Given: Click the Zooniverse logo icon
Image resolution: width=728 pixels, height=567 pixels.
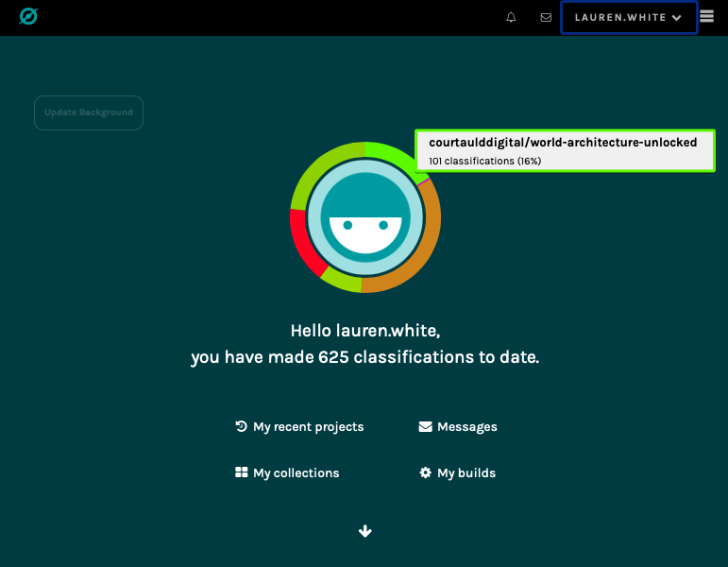Looking at the screenshot, I should pyautogui.click(x=28, y=17).
